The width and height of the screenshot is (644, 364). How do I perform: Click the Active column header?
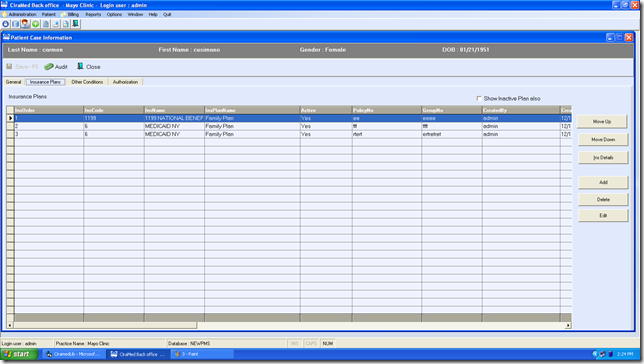click(x=326, y=110)
